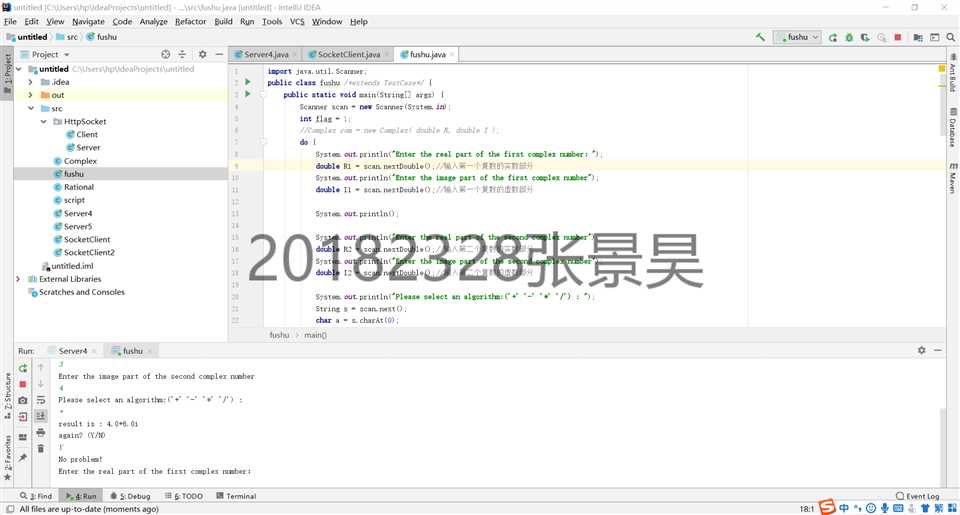The width and height of the screenshot is (960, 515).
Task: Expand the out folder
Action: click(x=31, y=96)
